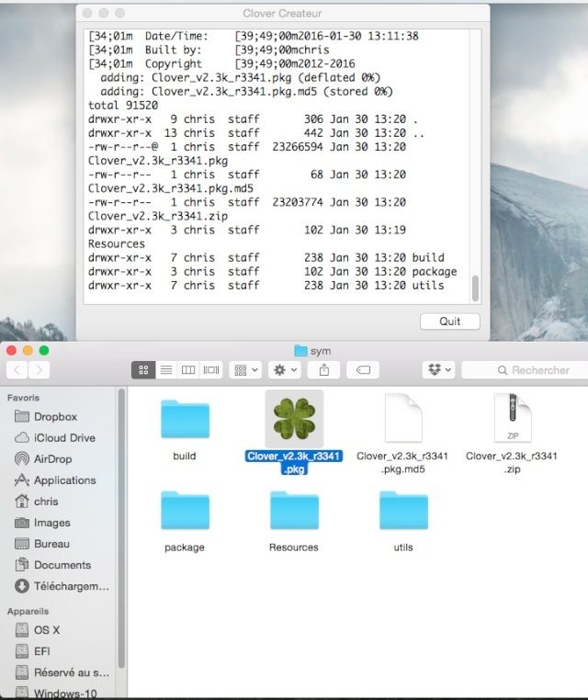This screenshot has height=700, width=588.
Task: Select the EFI volume in sidebar
Action: click(x=42, y=651)
